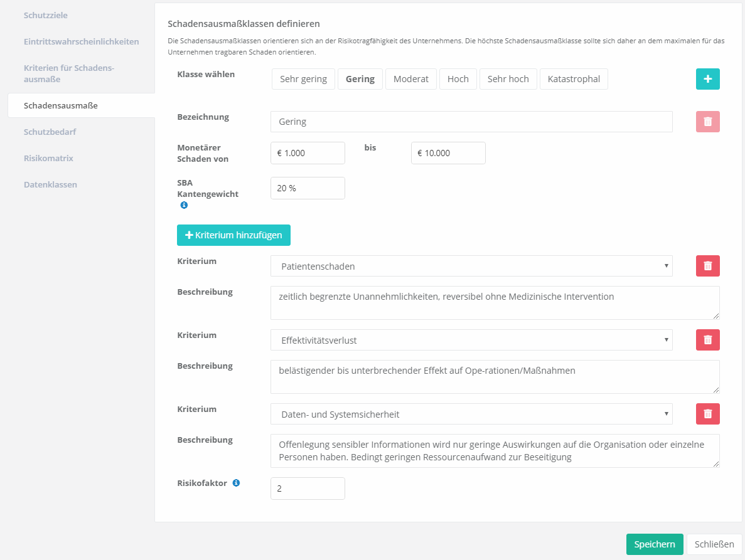Open the Daten- und Systemsicherheit dropdown
Image resolution: width=745 pixels, height=560 pixels.
tap(471, 414)
